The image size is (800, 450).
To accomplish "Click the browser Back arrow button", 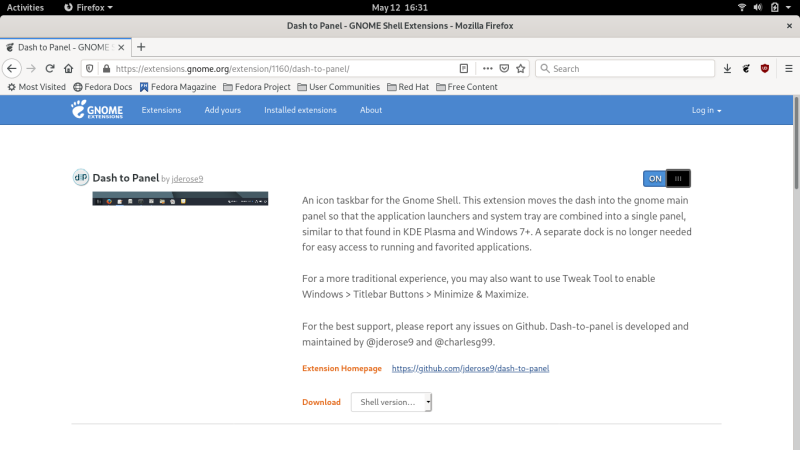I will 12,69.
